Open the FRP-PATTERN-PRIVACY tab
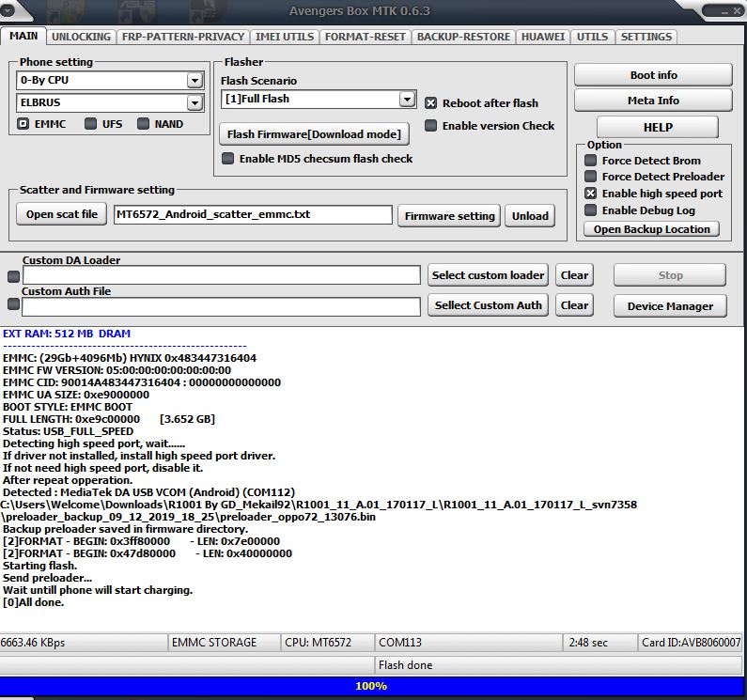The width and height of the screenshot is (747, 700). [x=183, y=37]
